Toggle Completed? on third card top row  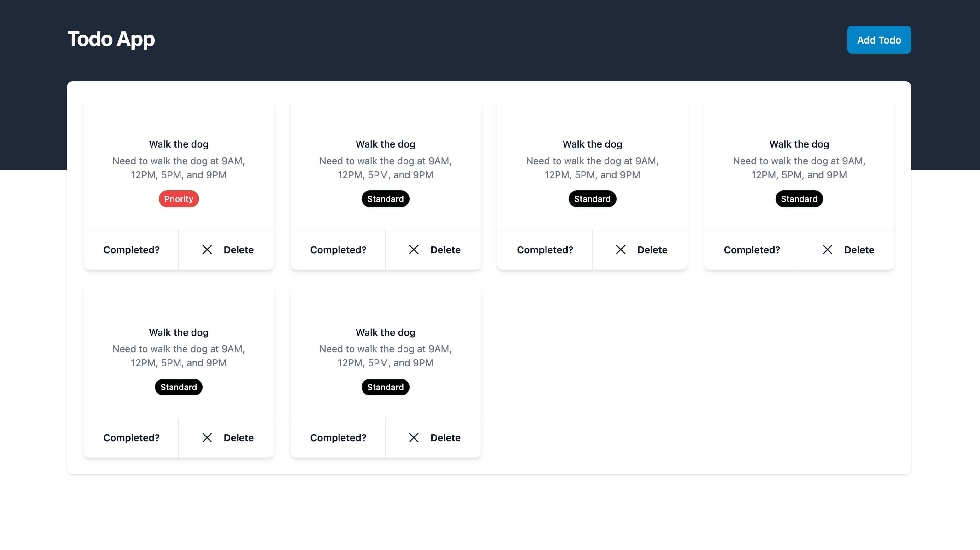pos(545,249)
